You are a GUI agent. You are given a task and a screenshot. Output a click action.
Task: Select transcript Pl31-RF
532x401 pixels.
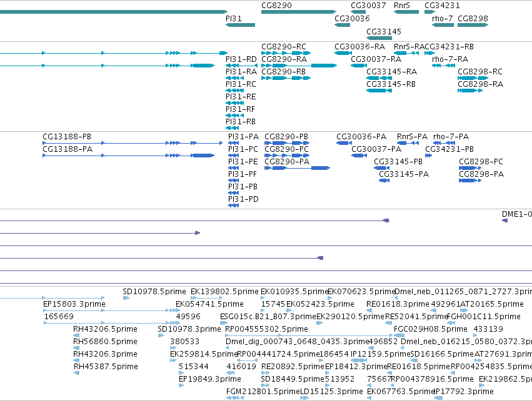click(234, 116)
